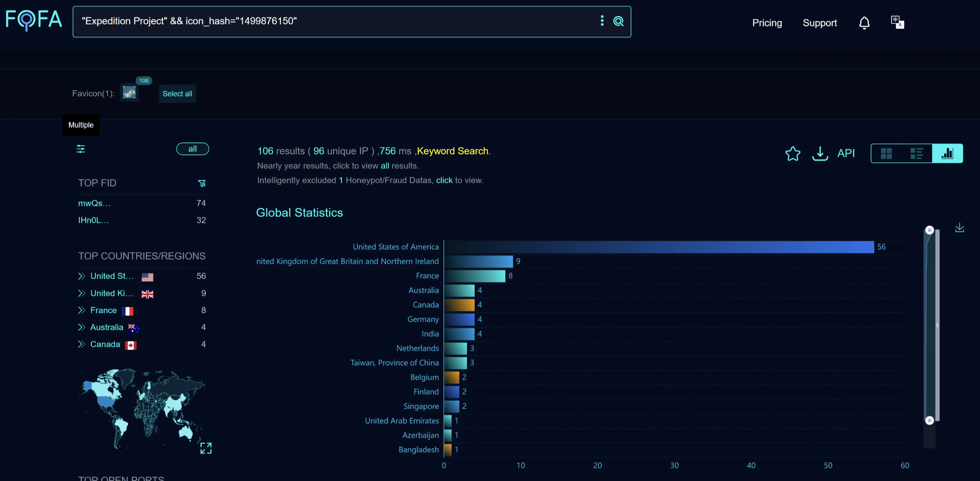Click the Belgium bar in chart
The image size is (980, 481).
(451, 378)
